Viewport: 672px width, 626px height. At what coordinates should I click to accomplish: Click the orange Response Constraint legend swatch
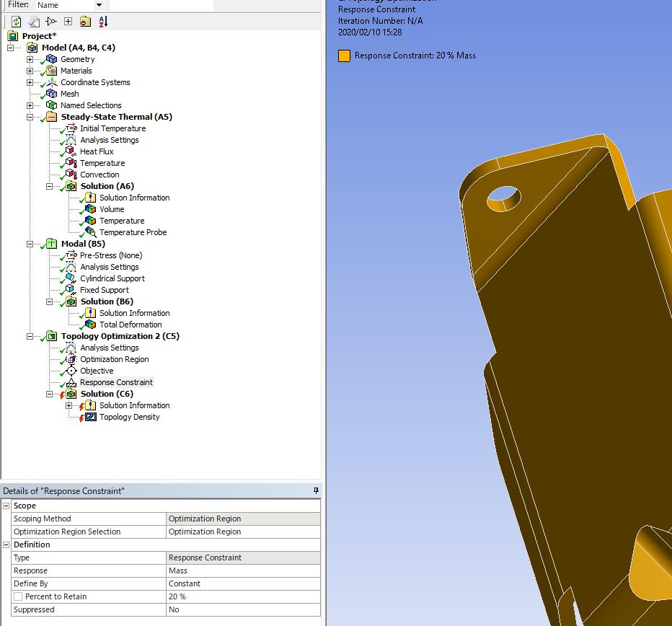pyautogui.click(x=345, y=56)
